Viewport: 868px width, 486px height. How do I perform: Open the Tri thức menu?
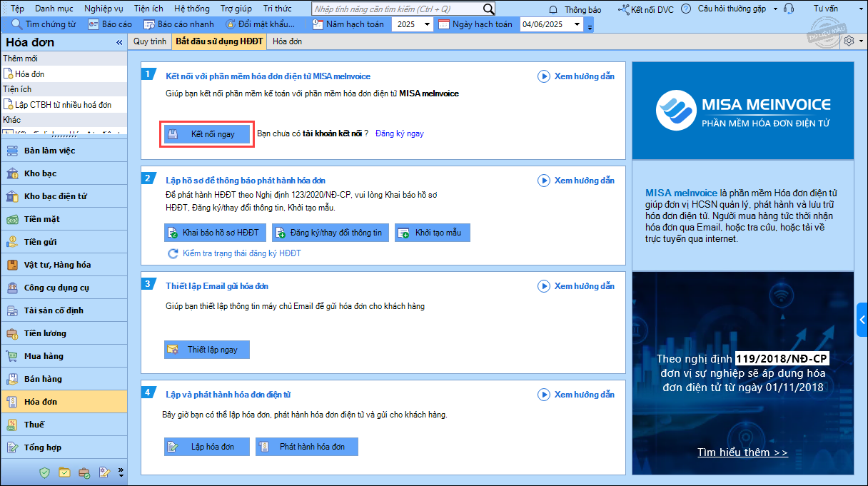point(278,9)
